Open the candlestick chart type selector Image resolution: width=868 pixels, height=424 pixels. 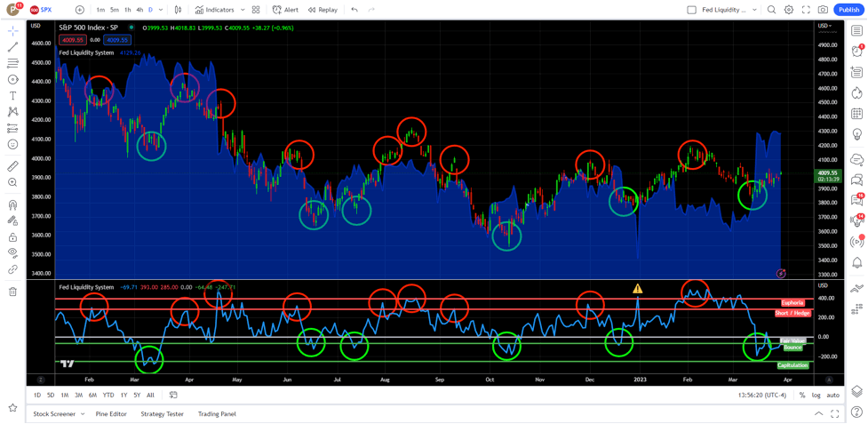click(x=178, y=10)
